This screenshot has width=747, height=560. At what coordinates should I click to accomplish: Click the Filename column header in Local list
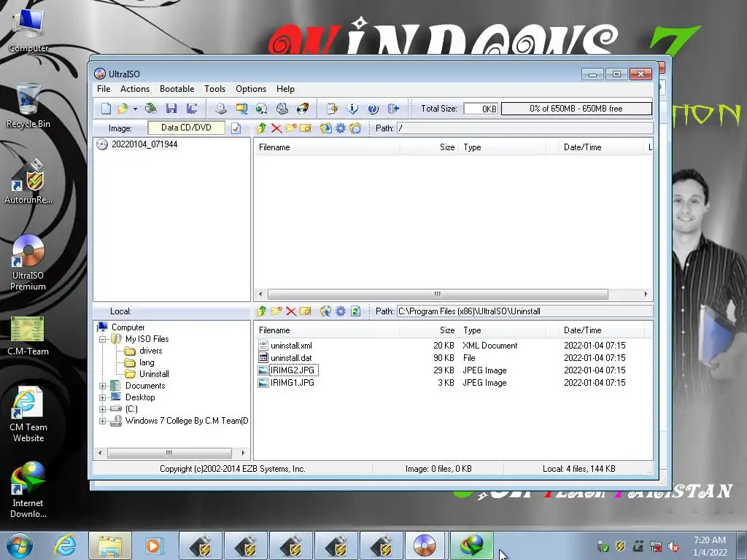tap(327, 330)
